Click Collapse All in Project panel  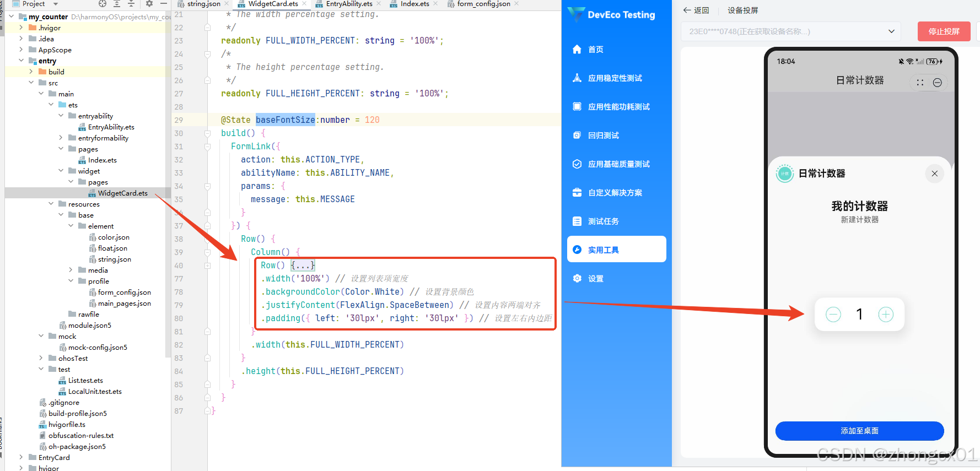click(131, 3)
